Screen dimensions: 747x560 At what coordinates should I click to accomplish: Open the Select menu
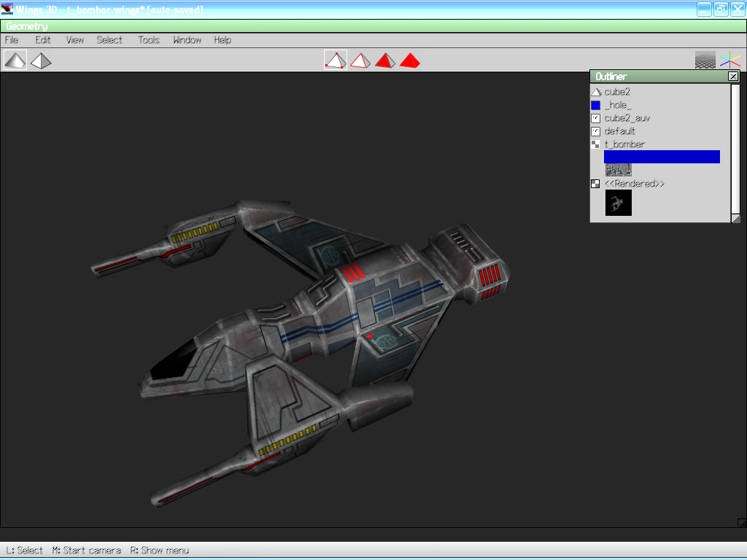[109, 40]
